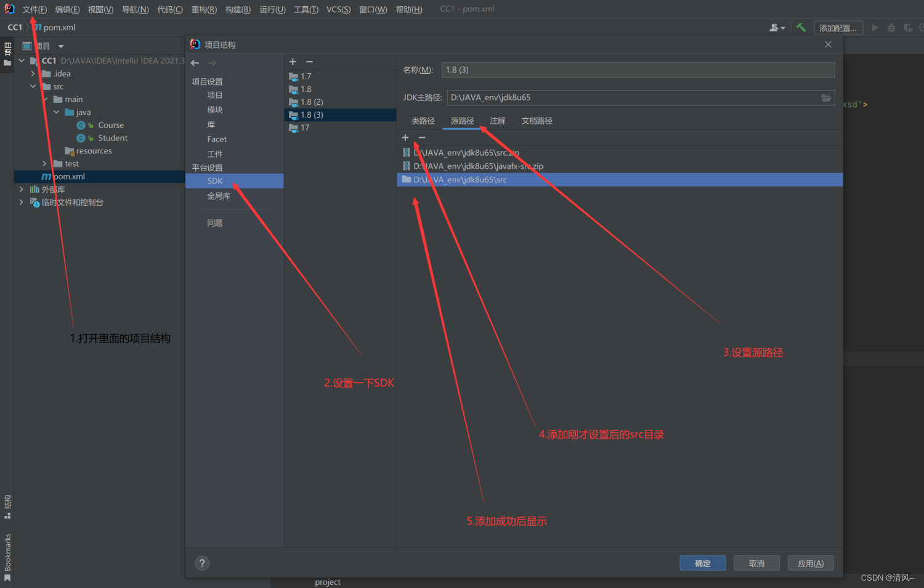The height and width of the screenshot is (588, 924).
Task: Click the back arrow in Project Structure
Action: pyautogui.click(x=195, y=63)
